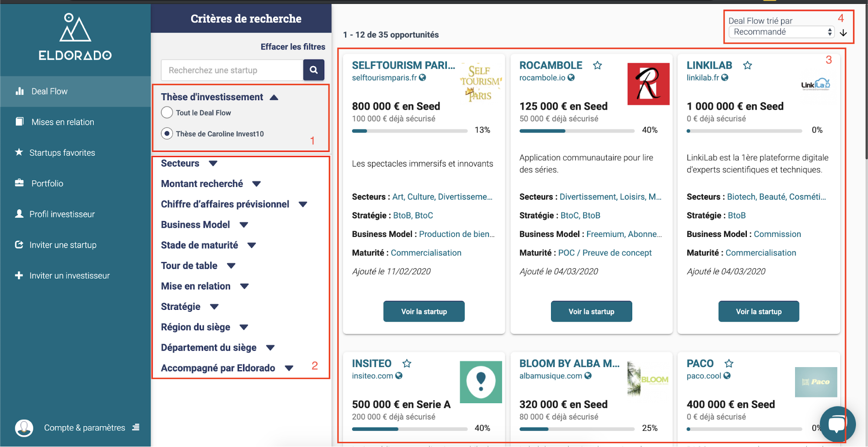Collapse the Thèse d'investissement section

(274, 97)
